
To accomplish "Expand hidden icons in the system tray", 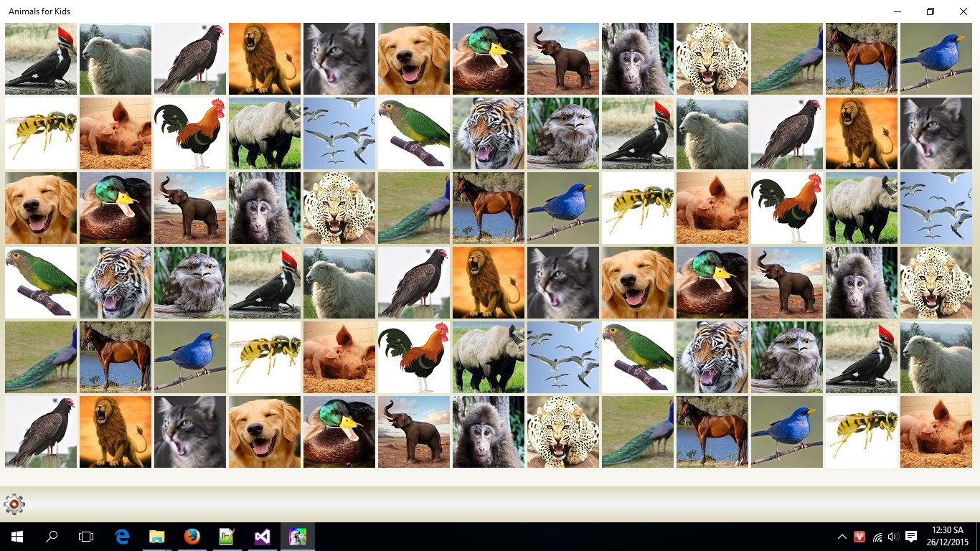I will 842,536.
